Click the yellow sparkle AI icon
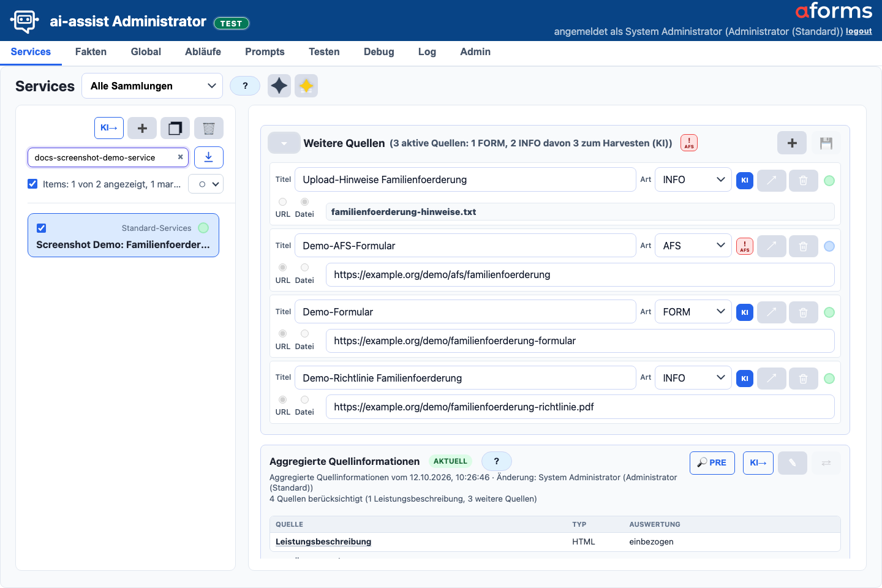Screen dimensions: 882x588 pyautogui.click(x=306, y=86)
